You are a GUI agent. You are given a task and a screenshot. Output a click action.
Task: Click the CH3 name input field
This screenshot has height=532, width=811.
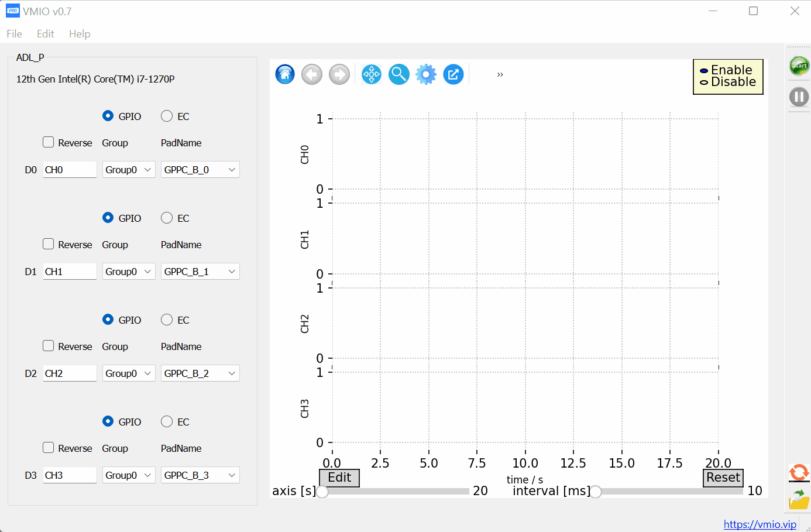(x=70, y=475)
